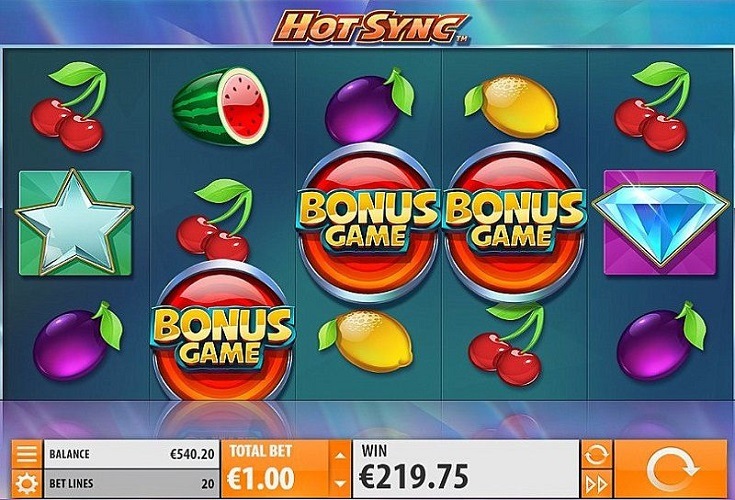Click the Balance €540.20 field

pos(131,454)
